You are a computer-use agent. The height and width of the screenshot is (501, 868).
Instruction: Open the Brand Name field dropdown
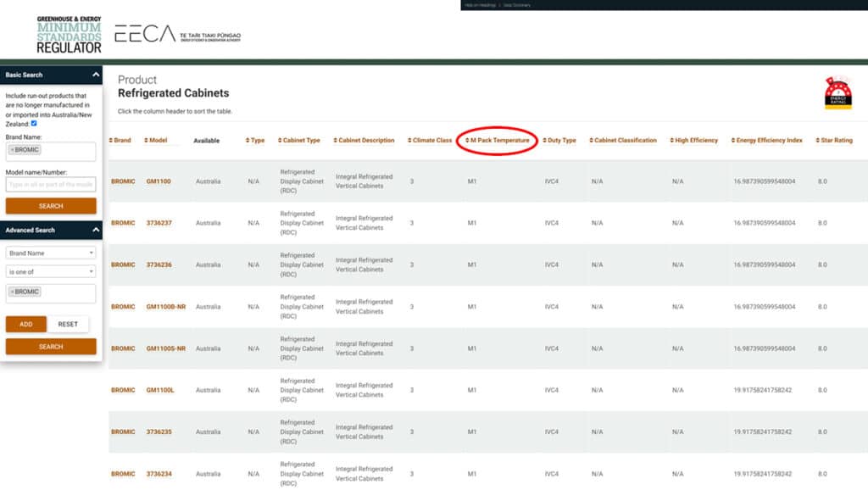[51, 253]
